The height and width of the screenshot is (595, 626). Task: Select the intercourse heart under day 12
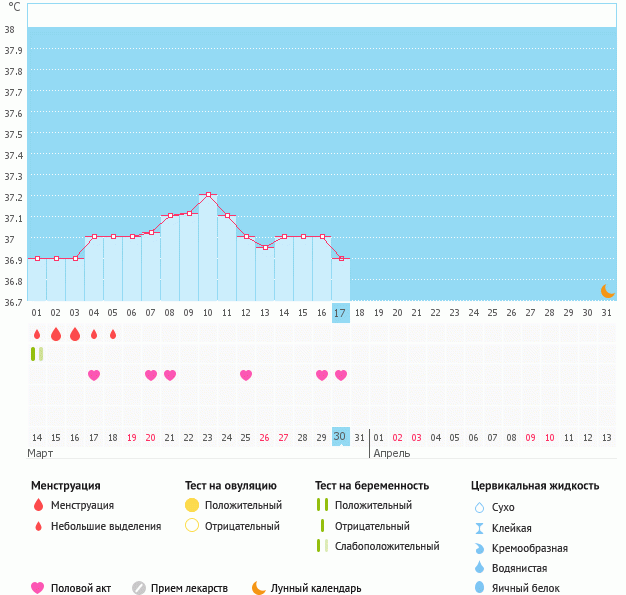tap(246, 375)
